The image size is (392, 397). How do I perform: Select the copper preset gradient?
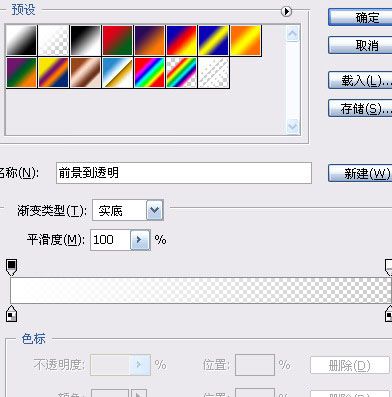tap(85, 72)
